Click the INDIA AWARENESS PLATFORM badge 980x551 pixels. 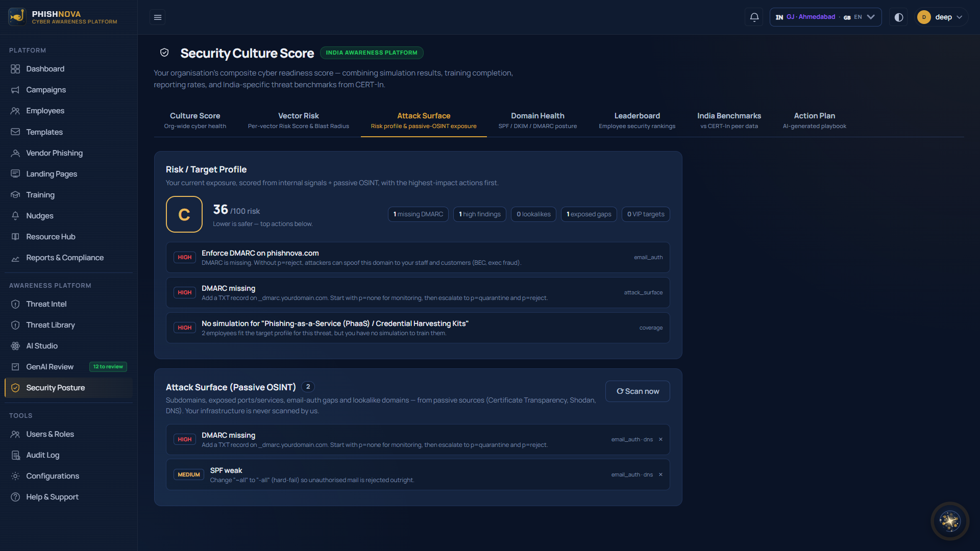coord(372,53)
